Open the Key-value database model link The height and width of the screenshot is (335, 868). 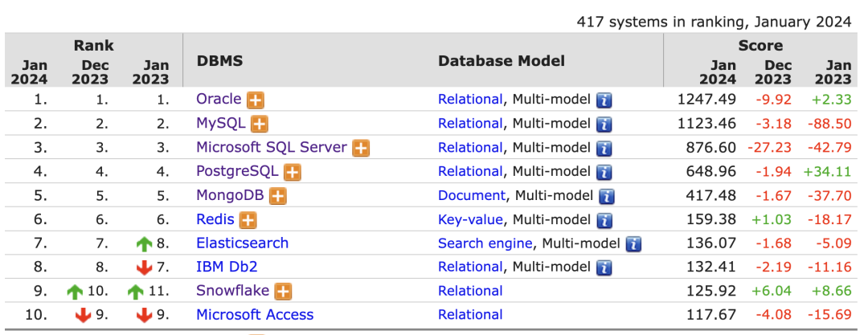470,219
